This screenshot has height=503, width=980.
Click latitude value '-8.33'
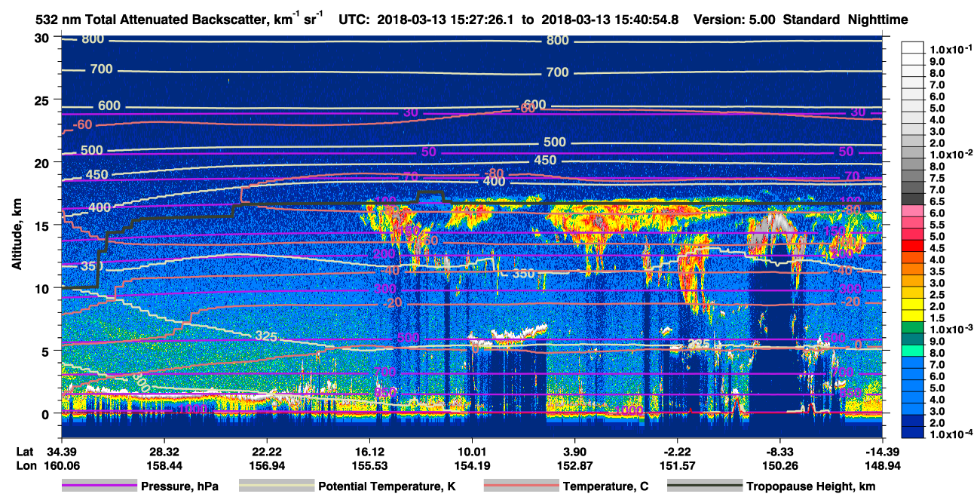point(780,452)
